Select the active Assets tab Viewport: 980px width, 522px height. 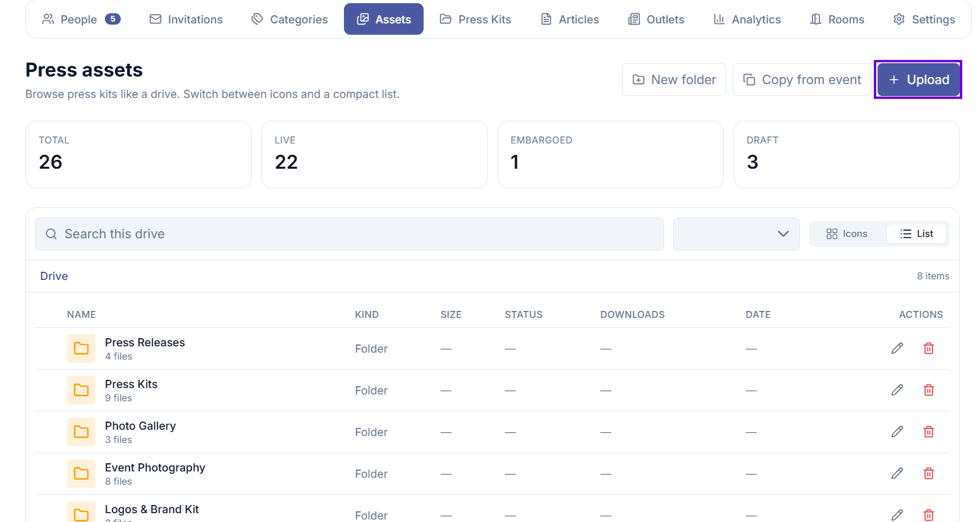pos(384,19)
